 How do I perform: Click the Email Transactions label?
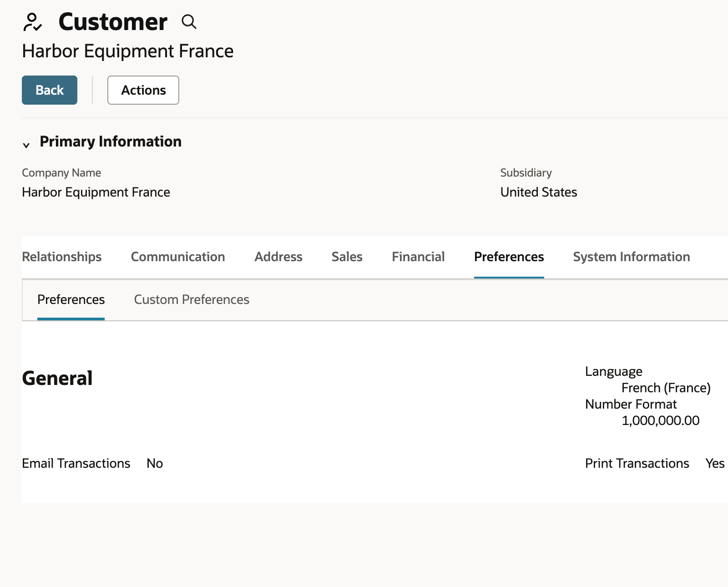click(76, 463)
